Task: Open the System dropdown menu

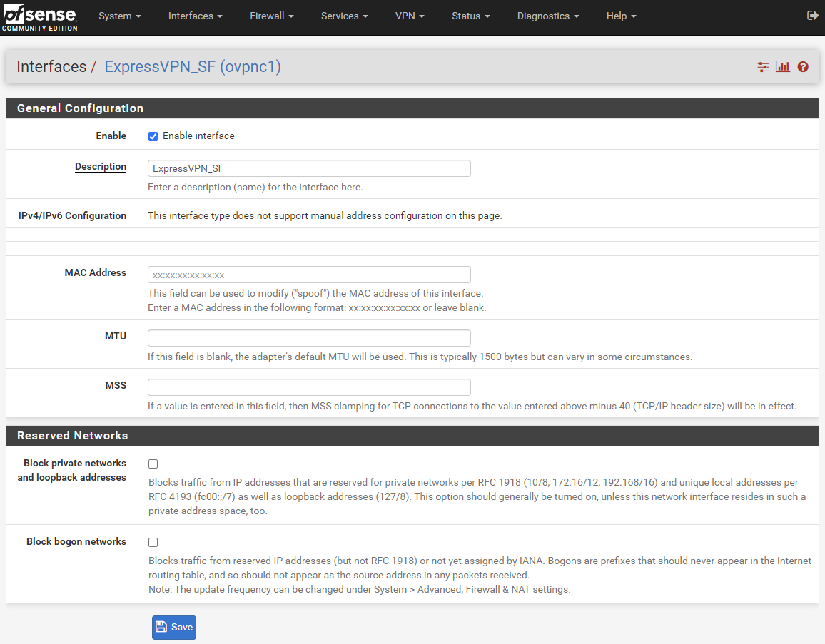Action: pos(120,16)
